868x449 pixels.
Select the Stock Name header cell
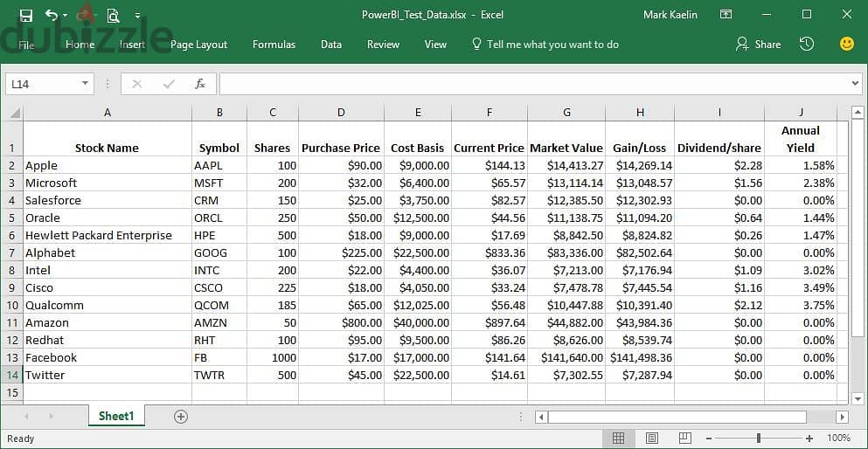coord(108,139)
